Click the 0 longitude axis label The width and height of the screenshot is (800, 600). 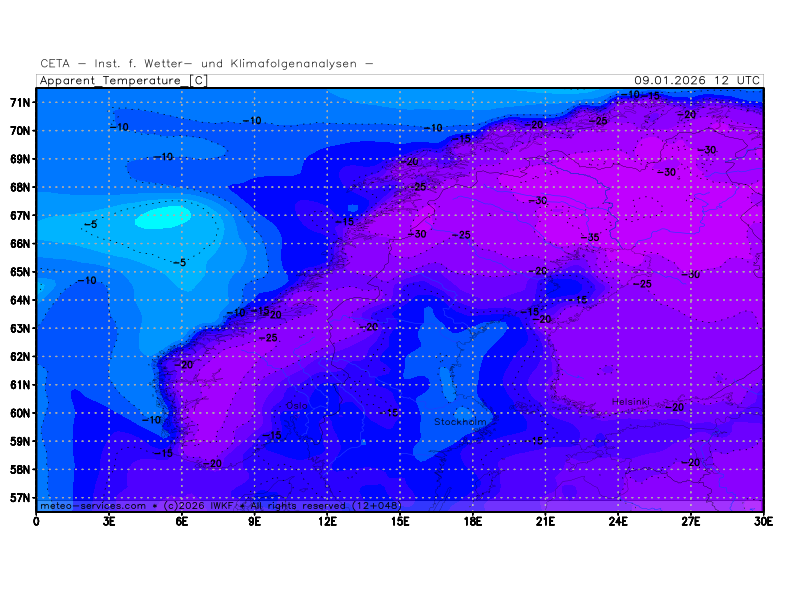click(x=37, y=520)
